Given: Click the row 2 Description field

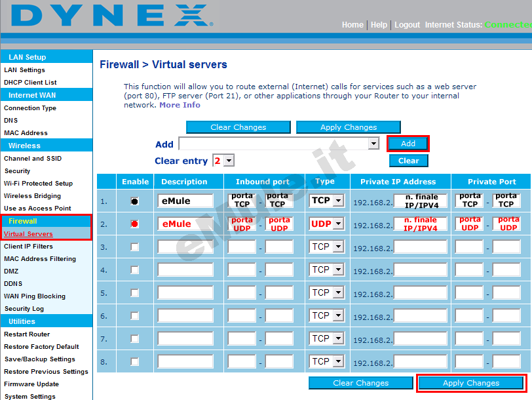Looking at the screenshot, I should click(x=185, y=224).
